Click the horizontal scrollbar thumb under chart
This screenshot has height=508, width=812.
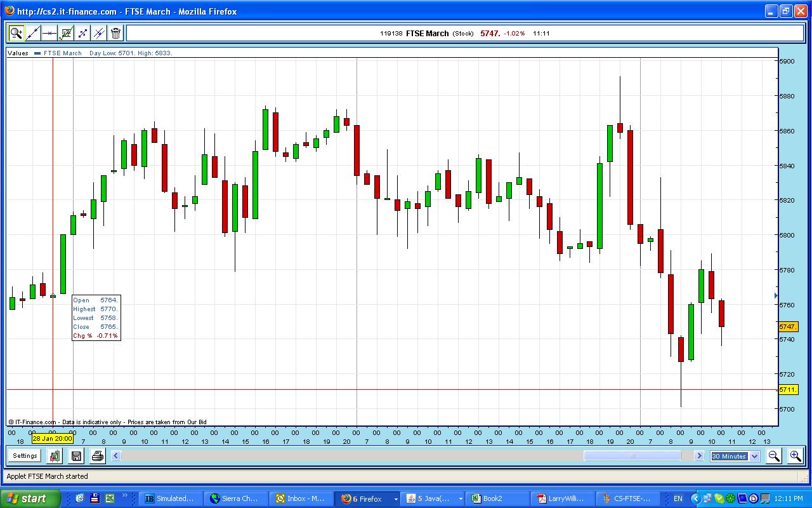coord(632,455)
